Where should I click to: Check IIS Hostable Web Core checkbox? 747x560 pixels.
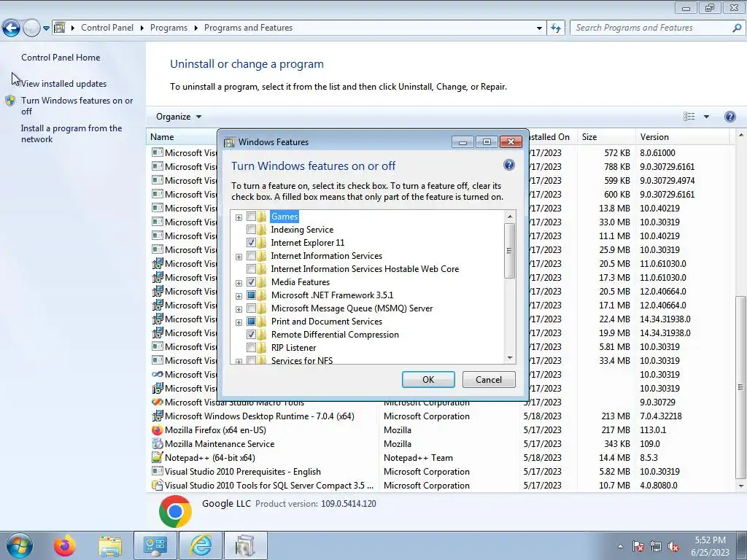[251, 268]
